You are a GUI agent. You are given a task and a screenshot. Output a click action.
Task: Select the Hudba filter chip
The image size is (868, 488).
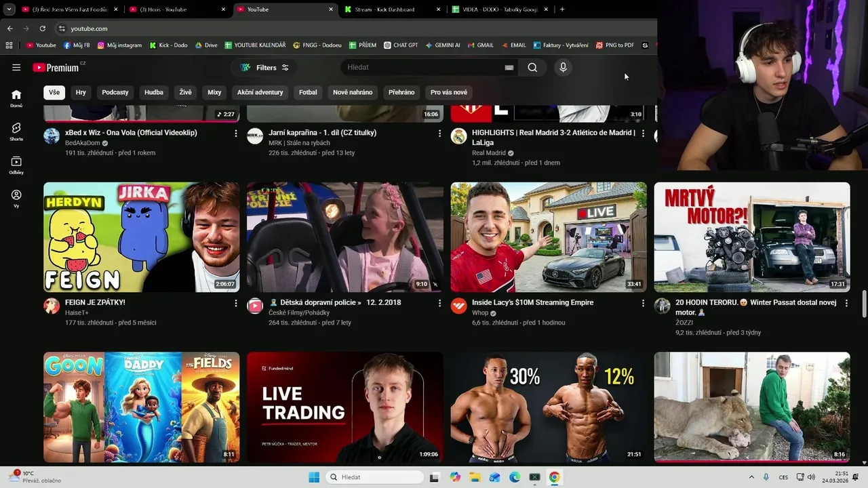click(x=154, y=92)
